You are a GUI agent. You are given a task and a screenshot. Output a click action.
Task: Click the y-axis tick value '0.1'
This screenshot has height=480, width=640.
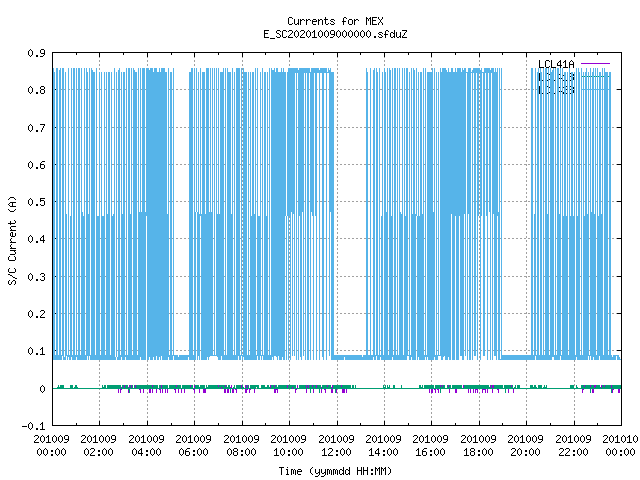click(x=36, y=351)
